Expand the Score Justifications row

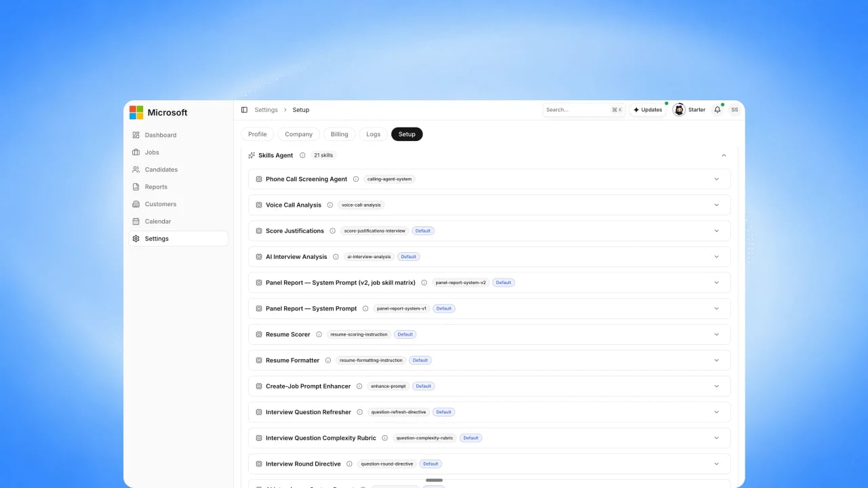[x=717, y=231]
